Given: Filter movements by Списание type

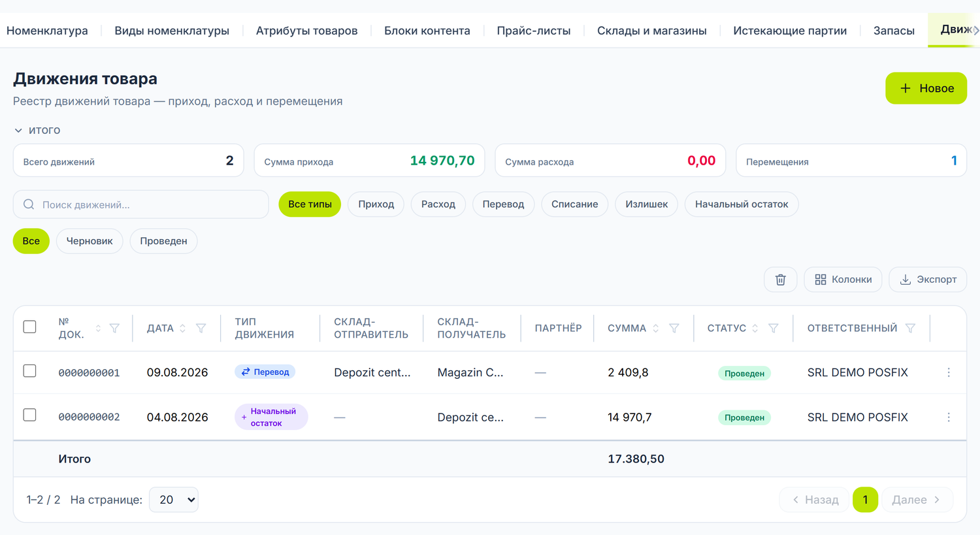Looking at the screenshot, I should point(575,204).
